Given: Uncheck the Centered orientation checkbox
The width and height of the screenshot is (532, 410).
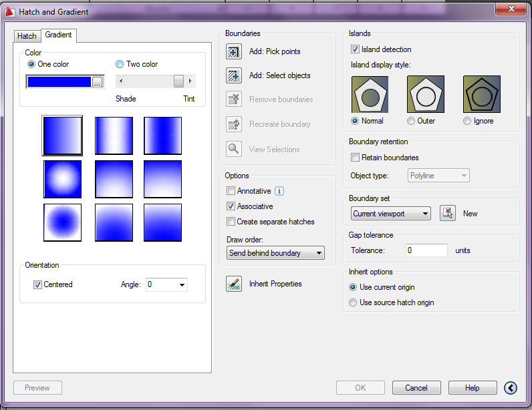Looking at the screenshot, I should (x=37, y=284).
